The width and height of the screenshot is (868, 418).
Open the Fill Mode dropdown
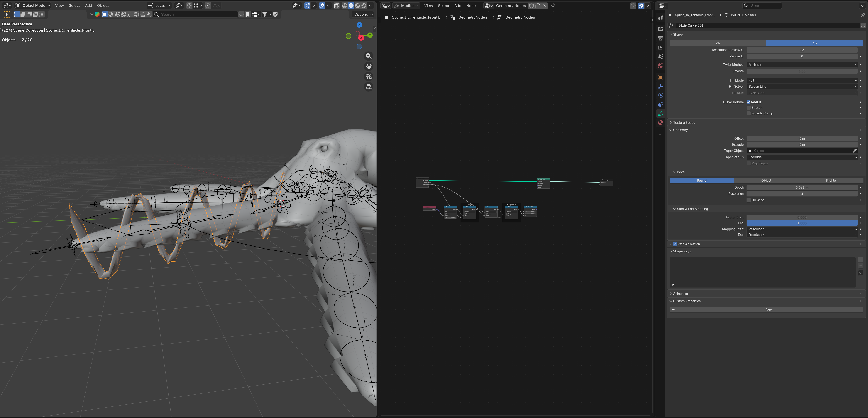802,80
